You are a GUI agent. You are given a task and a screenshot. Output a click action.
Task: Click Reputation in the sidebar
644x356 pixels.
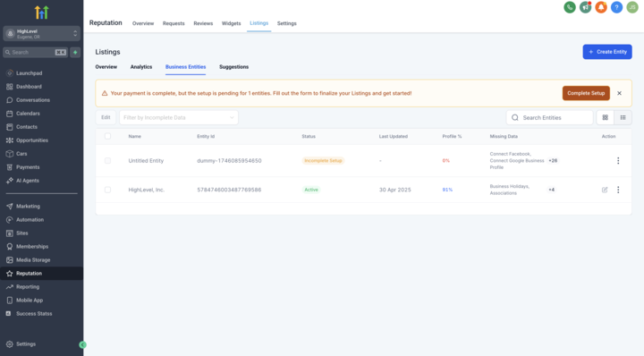coord(41,274)
